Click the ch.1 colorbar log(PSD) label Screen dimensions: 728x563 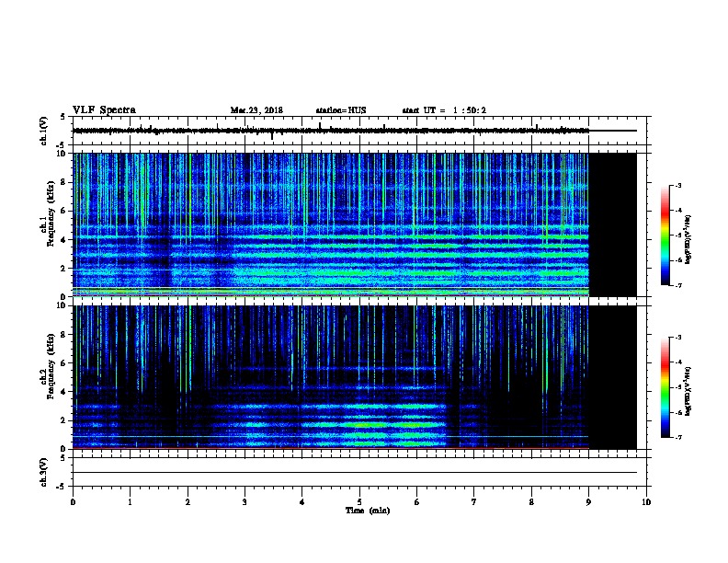point(688,239)
